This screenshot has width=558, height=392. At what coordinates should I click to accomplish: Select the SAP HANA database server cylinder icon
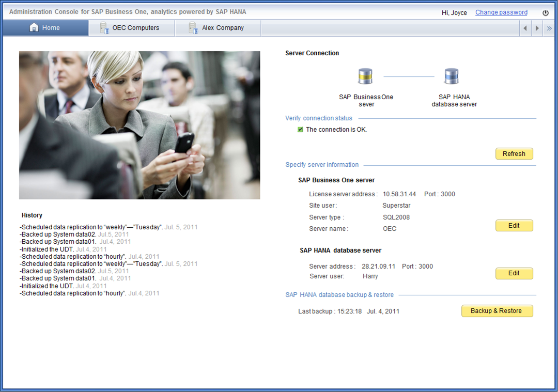coord(451,75)
